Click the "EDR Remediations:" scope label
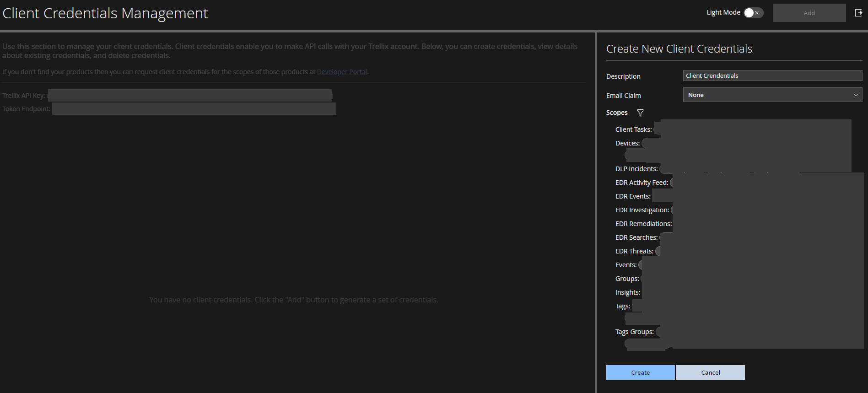The image size is (868, 393). 643,224
